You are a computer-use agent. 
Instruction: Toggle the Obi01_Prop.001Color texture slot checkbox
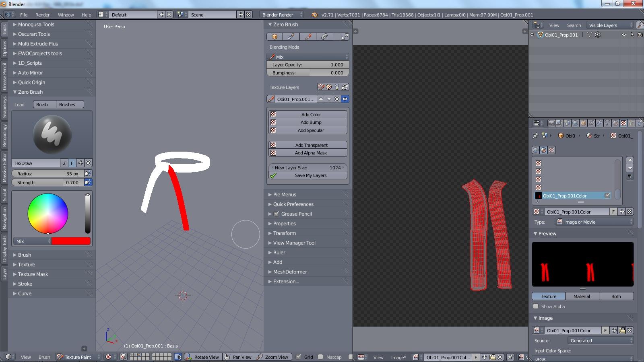point(607,195)
